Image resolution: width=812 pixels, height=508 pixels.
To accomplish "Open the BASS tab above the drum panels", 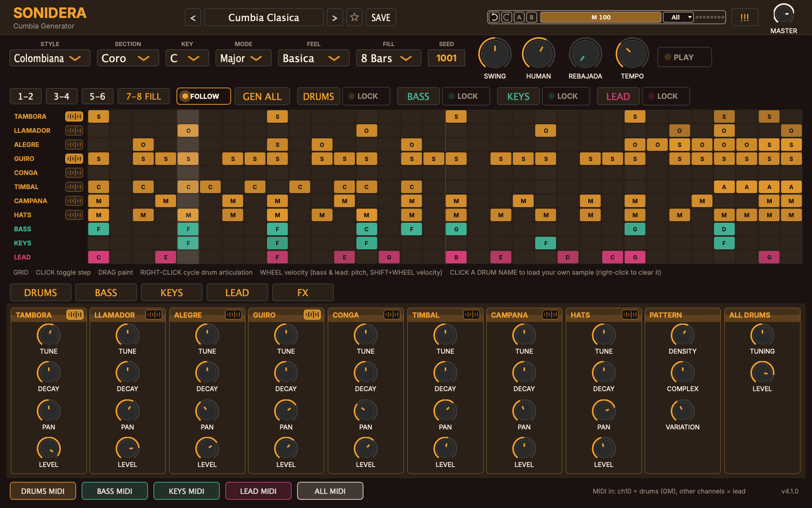I will pyautogui.click(x=106, y=293).
